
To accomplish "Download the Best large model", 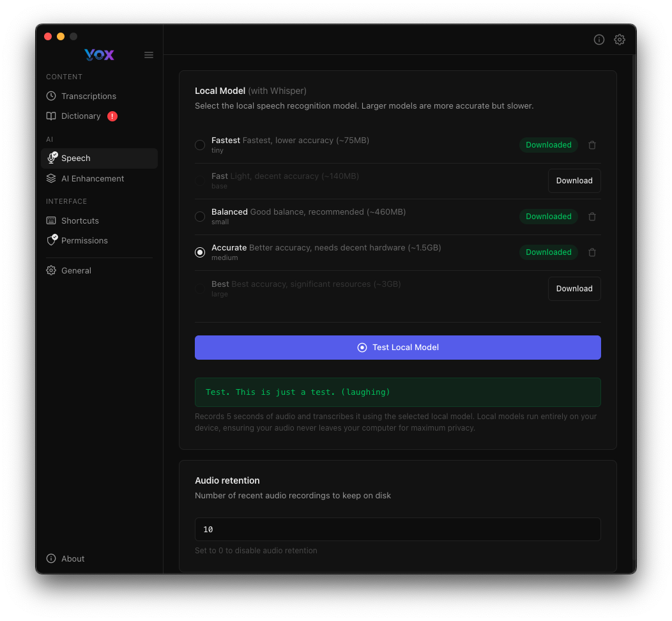I will tap(574, 289).
